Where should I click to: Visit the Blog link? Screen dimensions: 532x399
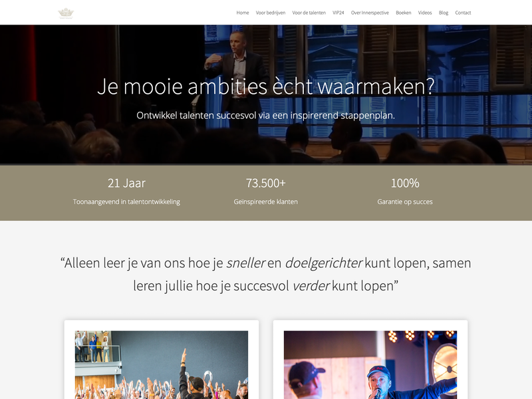(444, 13)
